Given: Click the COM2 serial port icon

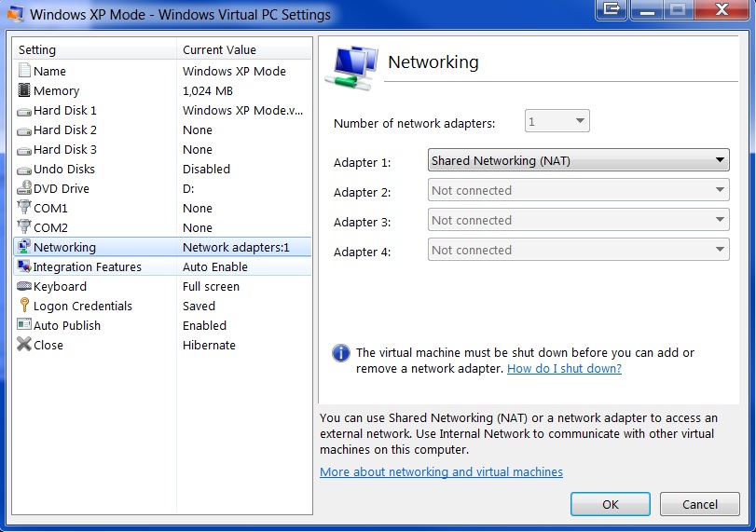Looking at the screenshot, I should pos(24,226).
